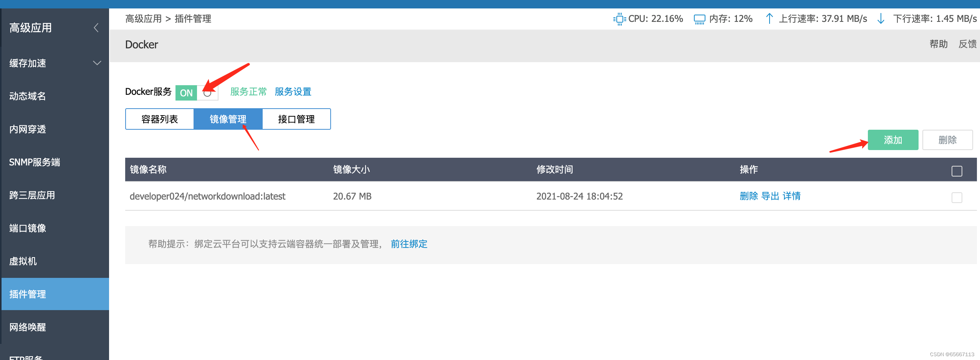Click the 高级应用 sidebar title

[31, 28]
